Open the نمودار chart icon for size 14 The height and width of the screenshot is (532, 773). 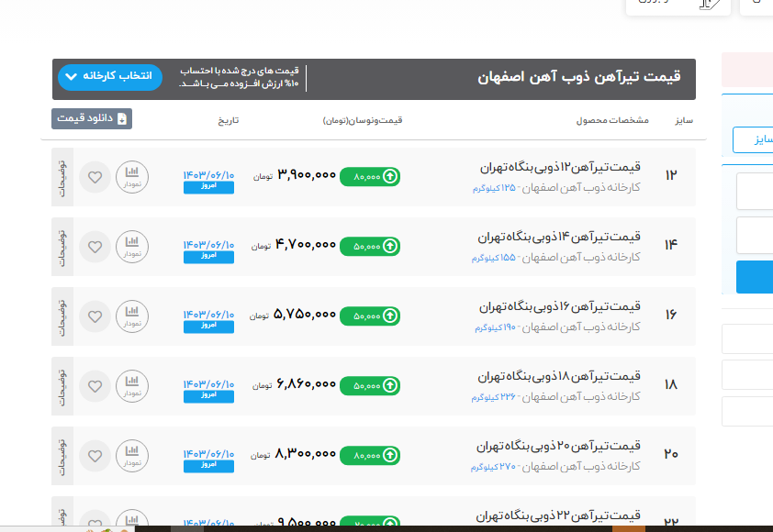(x=132, y=247)
